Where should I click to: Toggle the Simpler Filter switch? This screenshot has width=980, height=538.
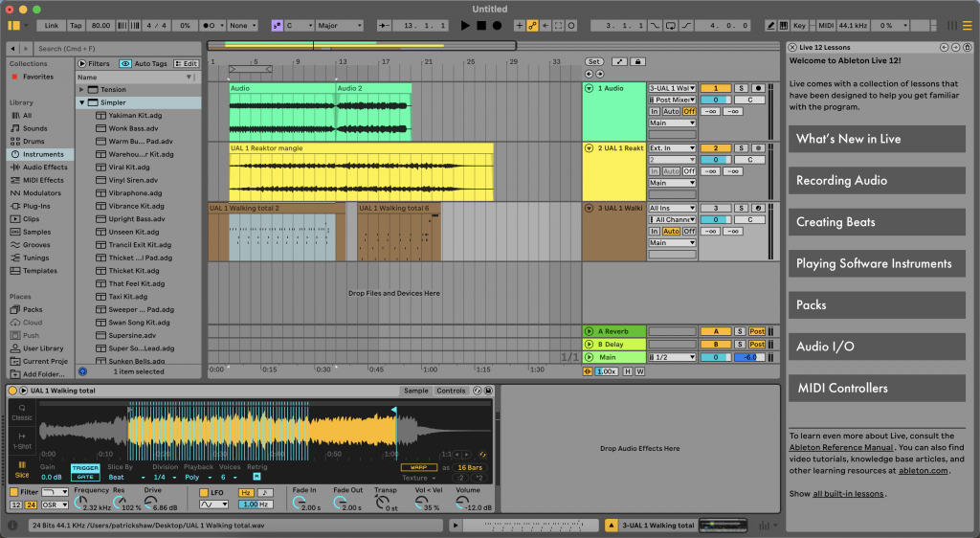(x=14, y=492)
